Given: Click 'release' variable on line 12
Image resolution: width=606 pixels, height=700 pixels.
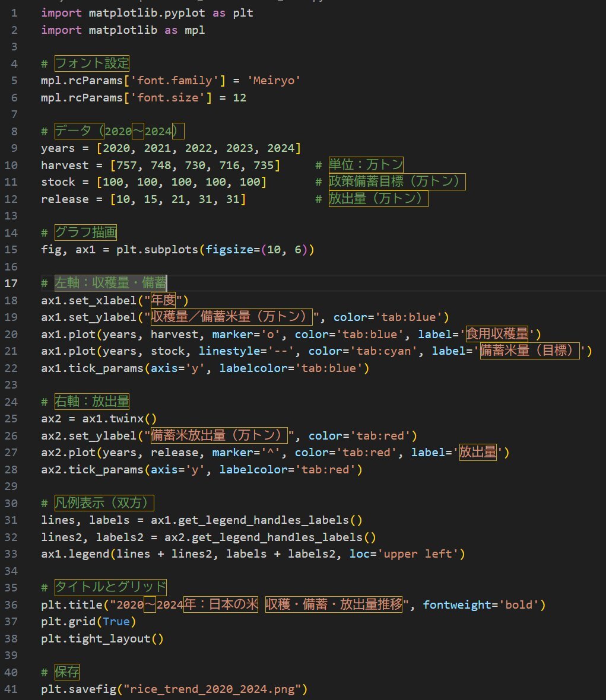Looking at the screenshot, I should pyautogui.click(x=65, y=199).
